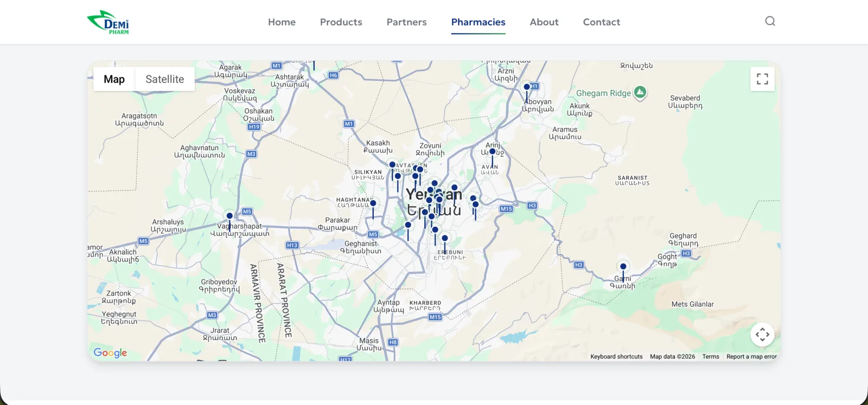Viewport: 868px width, 405px height.
Task: Click Report a map error link
Action: pyautogui.click(x=751, y=357)
